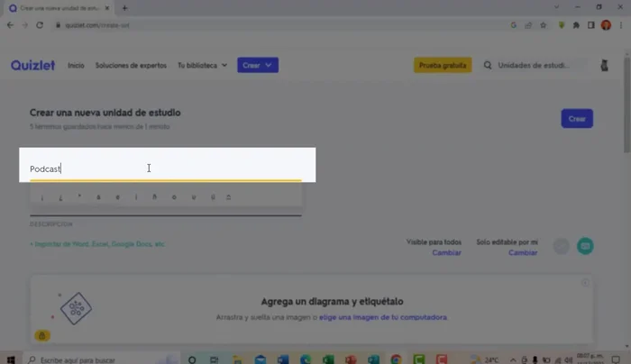Open the Crear dropdown in navbar
Screen dimensions: 631x364
258,65
